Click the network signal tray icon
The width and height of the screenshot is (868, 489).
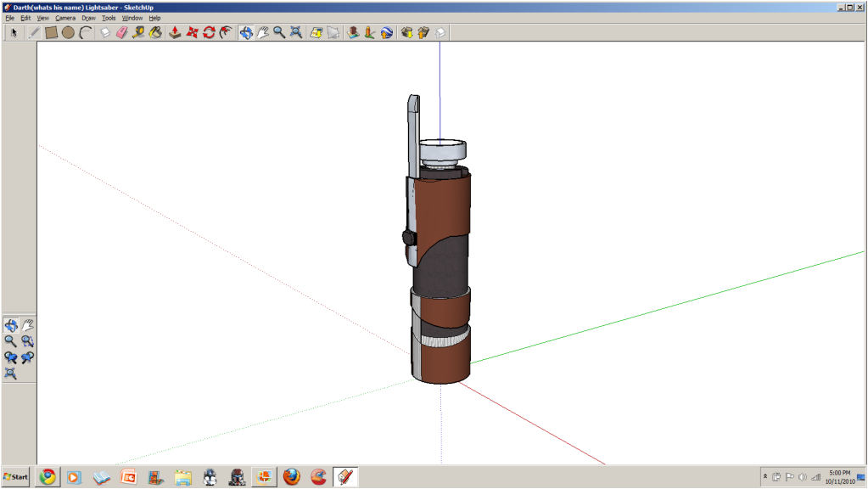[x=816, y=477]
